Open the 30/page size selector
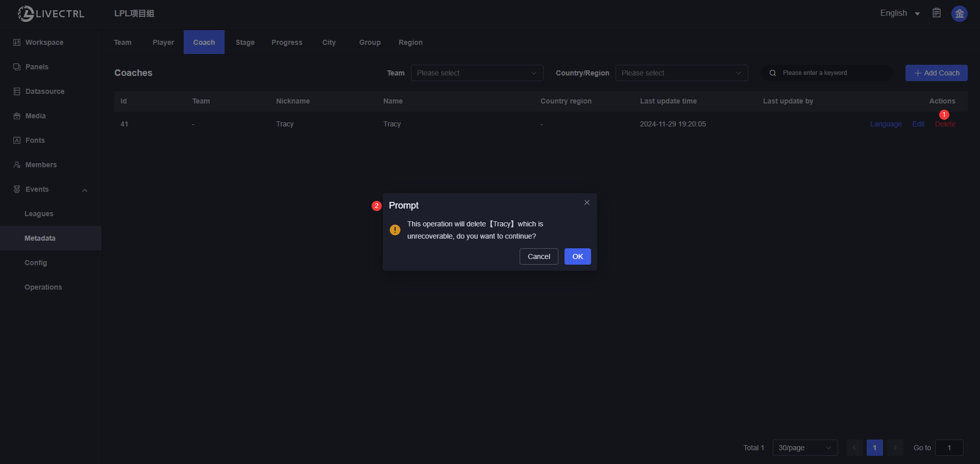 coord(804,448)
